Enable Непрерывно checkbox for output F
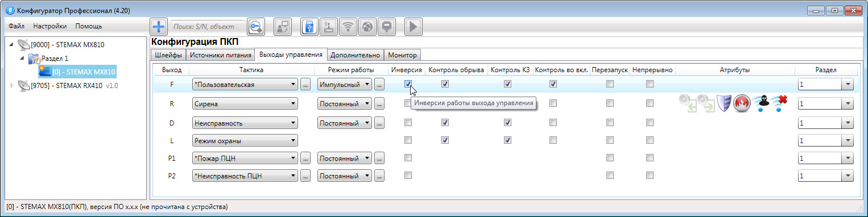 (650, 84)
